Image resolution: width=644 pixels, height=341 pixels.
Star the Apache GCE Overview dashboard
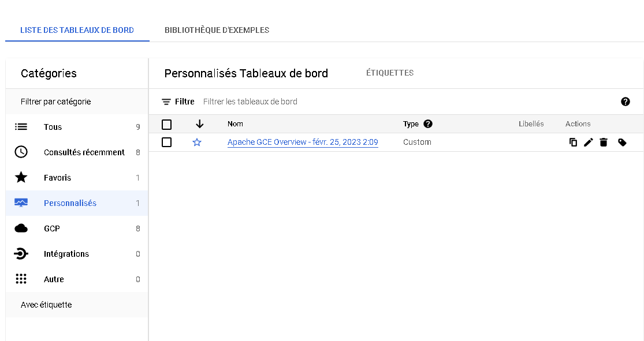(197, 143)
